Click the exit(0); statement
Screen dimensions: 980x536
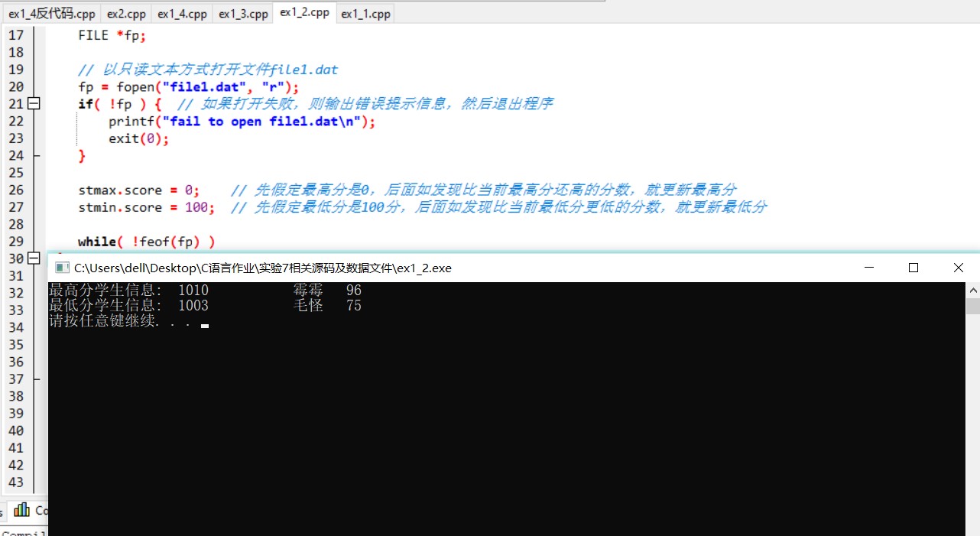pos(138,138)
